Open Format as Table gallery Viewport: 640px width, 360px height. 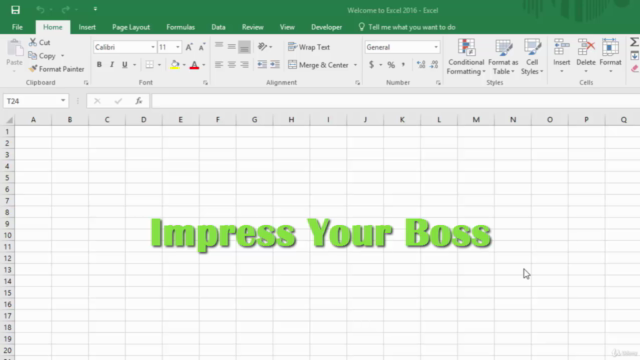pyautogui.click(x=503, y=57)
